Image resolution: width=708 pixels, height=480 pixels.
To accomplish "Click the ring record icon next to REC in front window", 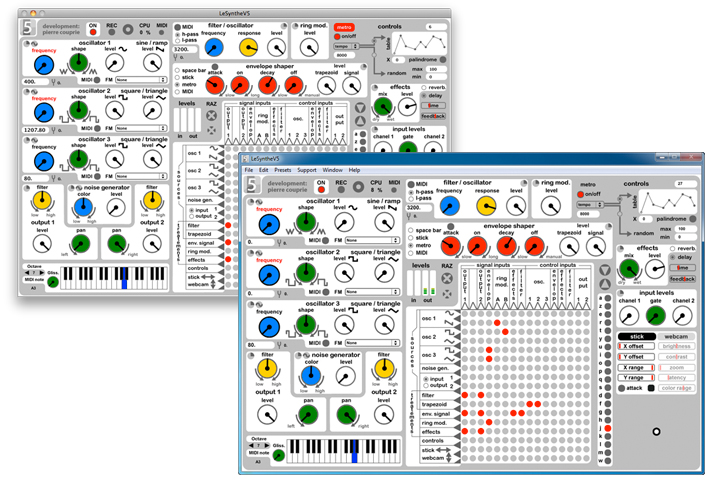I will coord(359,186).
